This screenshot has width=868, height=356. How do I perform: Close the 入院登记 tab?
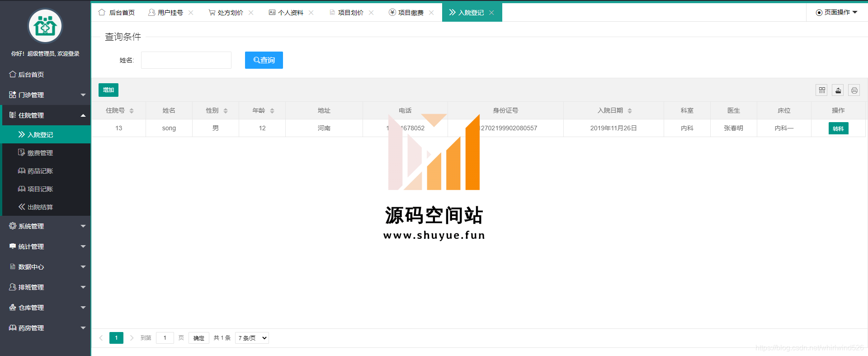click(x=492, y=13)
